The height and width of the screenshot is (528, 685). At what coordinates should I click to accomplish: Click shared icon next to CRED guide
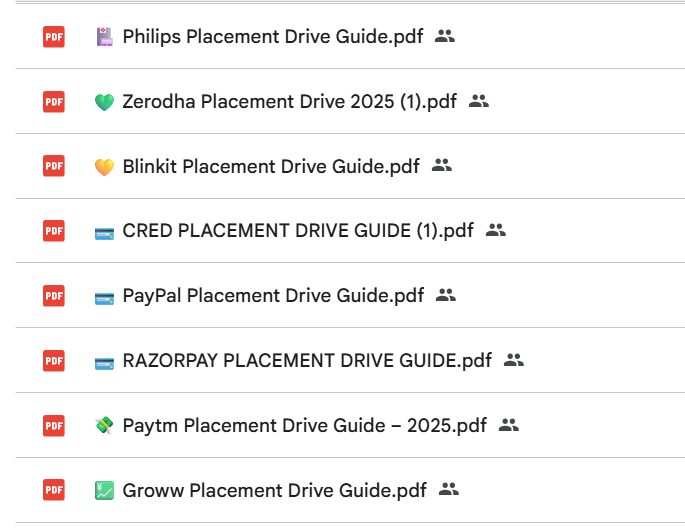(496, 230)
